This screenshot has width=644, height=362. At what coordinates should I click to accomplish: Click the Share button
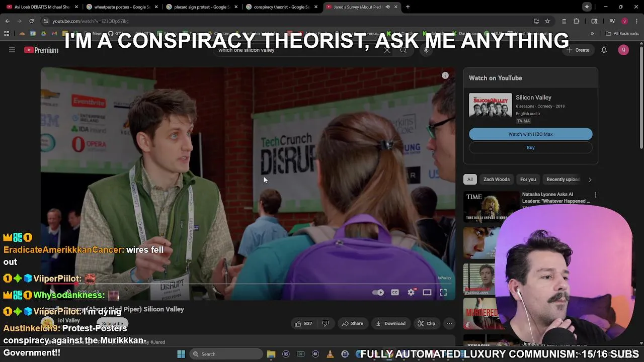(x=352, y=323)
